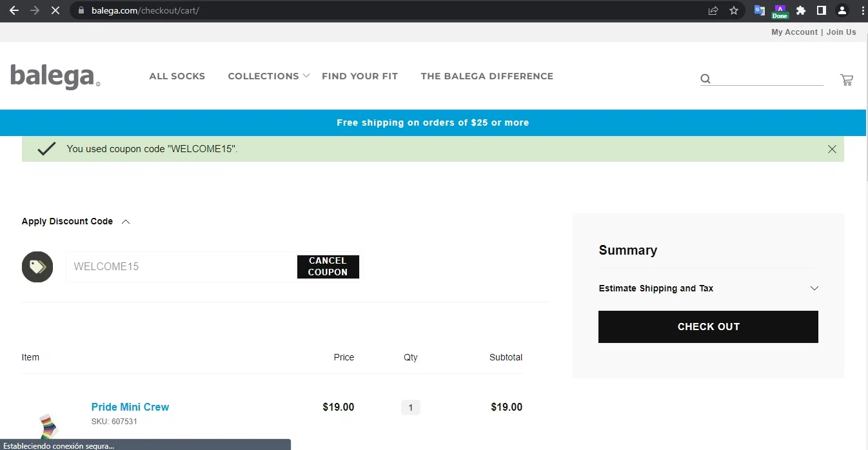Click the SKU: 607531 text

click(114, 422)
